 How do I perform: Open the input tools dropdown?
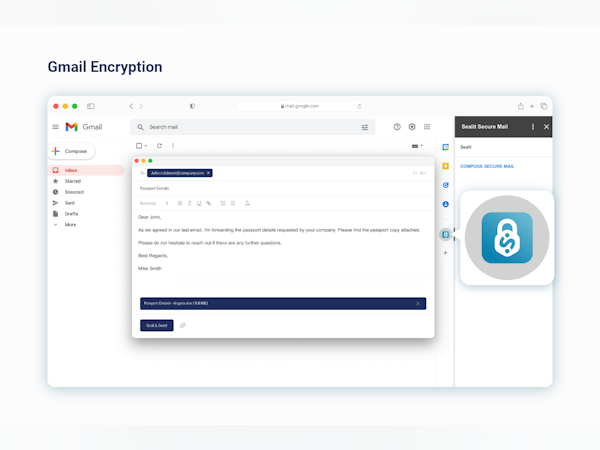(x=417, y=146)
